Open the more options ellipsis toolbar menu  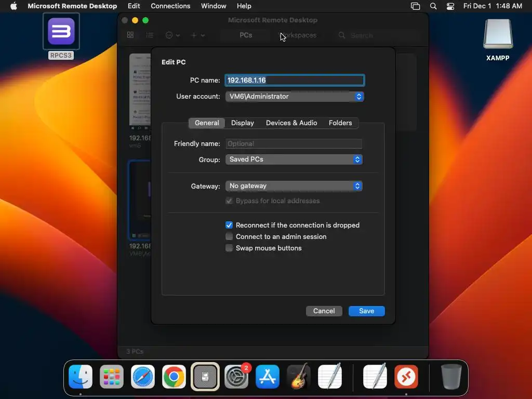(x=172, y=35)
